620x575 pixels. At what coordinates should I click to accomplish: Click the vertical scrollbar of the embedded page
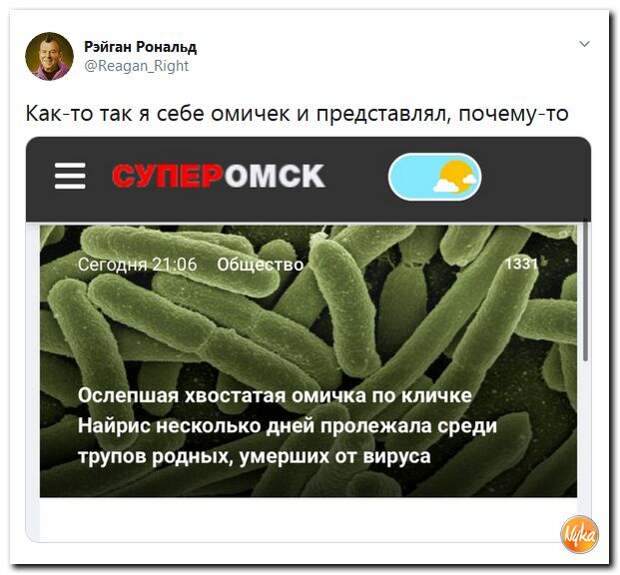pos(586,291)
